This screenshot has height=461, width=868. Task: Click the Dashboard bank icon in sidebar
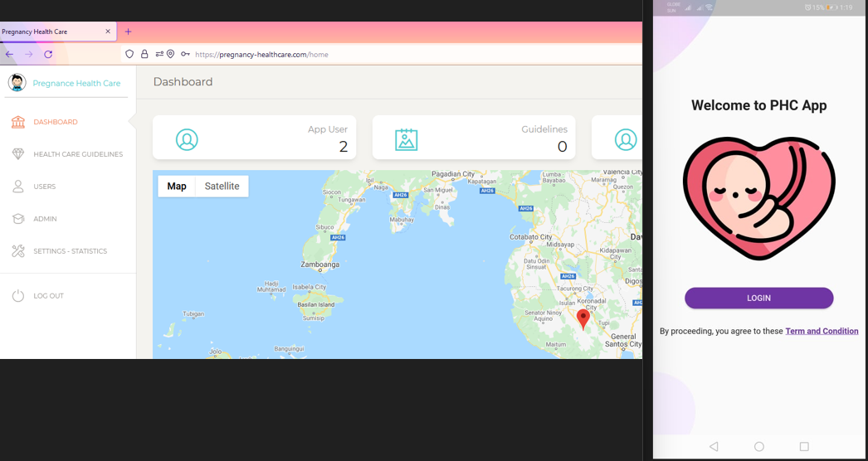point(18,122)
